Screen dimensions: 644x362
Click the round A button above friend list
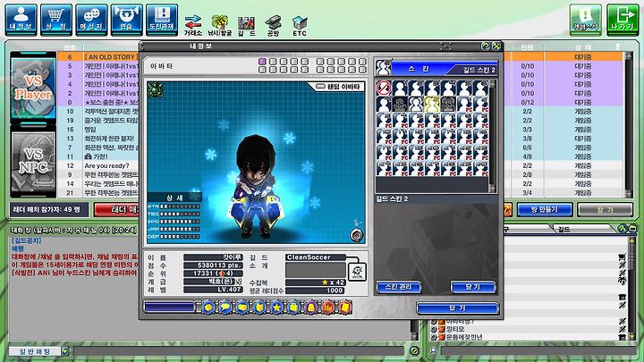pyautogui.click(x=623, y=229)
